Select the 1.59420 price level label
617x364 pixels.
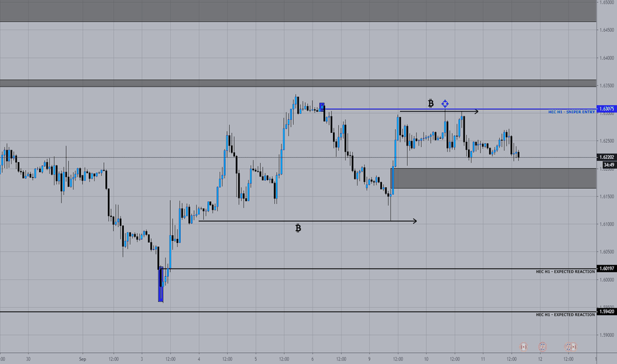tap(606, 312)
